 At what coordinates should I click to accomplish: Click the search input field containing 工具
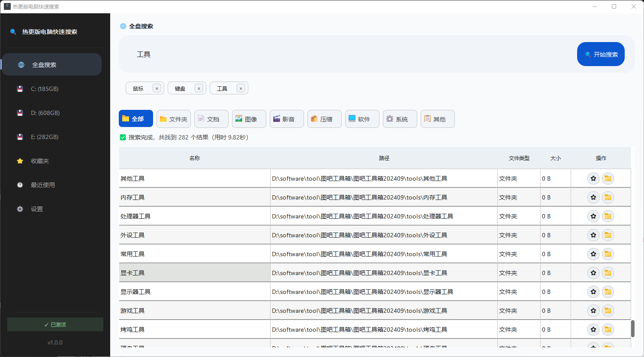pos(343,54)
